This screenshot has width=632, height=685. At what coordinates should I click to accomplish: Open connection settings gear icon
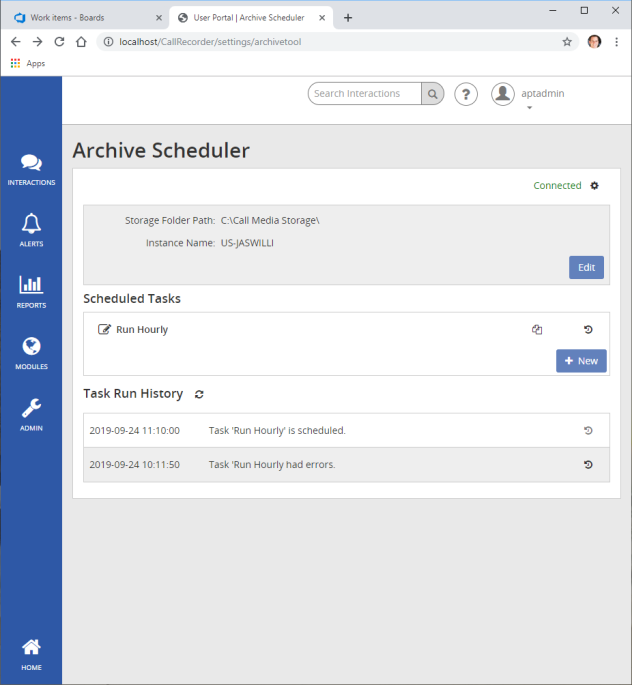(594, 186)
